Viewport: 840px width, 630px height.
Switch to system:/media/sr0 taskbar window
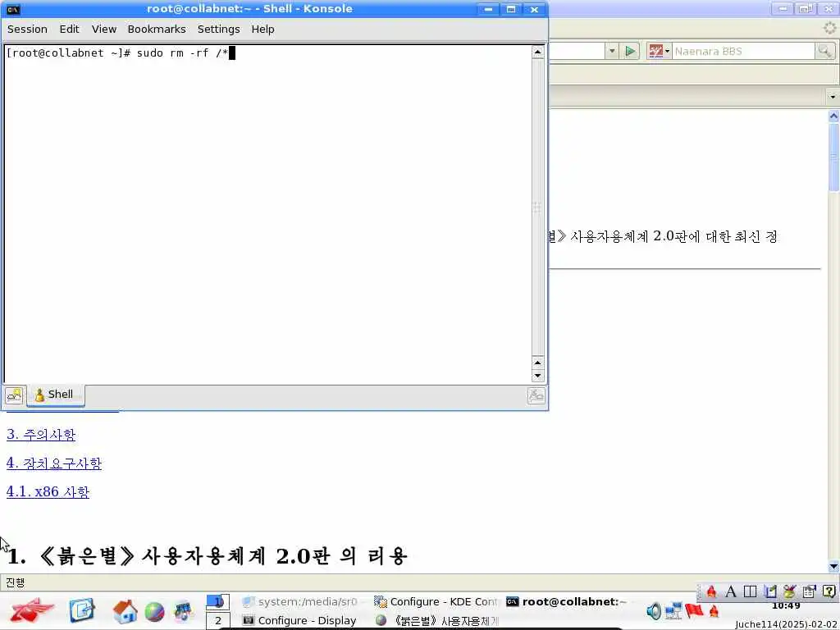click(x=300, y=601)
